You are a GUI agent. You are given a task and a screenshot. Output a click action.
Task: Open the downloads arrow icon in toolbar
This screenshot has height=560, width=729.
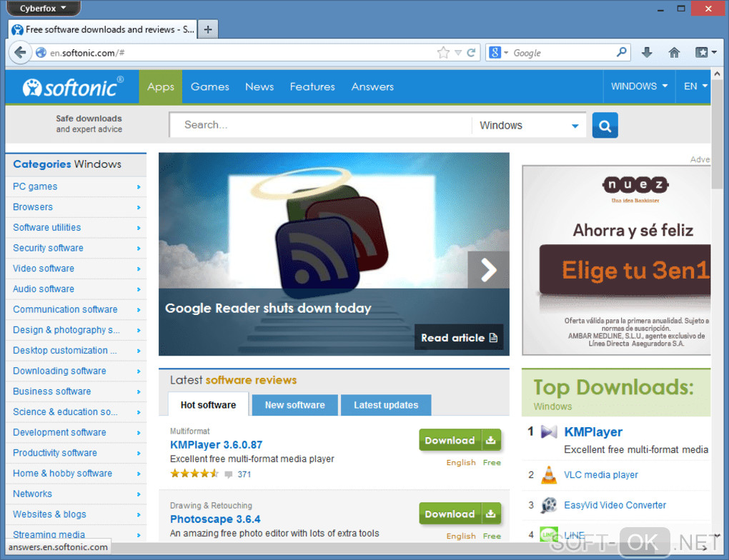pyautogui.click(x=647, y=53)
